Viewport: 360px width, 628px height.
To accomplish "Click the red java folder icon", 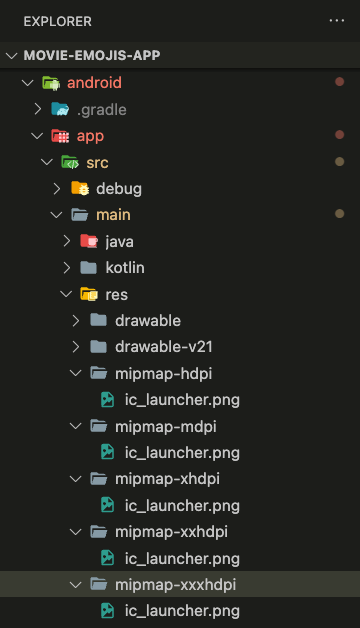I will pyautogui.click(x=89, y=242).
